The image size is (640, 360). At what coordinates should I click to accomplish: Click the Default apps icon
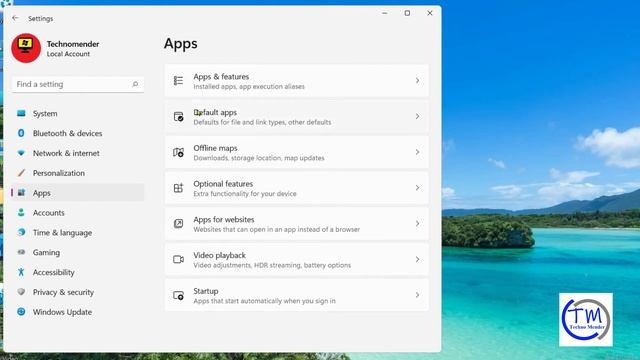point(178,116)
